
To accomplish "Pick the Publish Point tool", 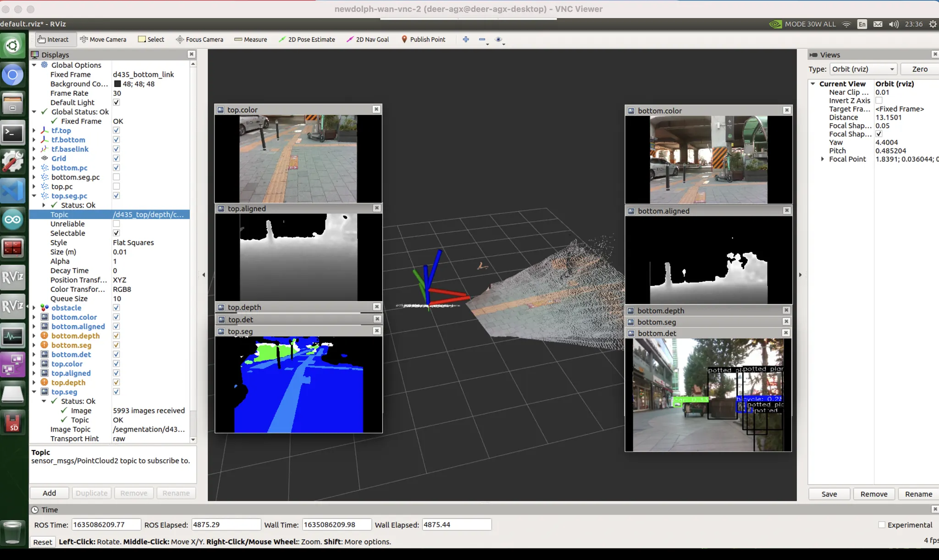I will coord(423,39).
